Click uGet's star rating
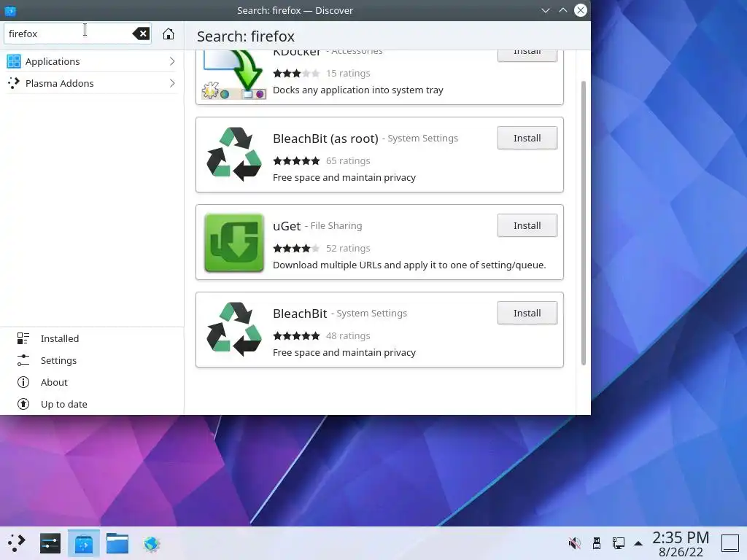 [x=296, y=249]
